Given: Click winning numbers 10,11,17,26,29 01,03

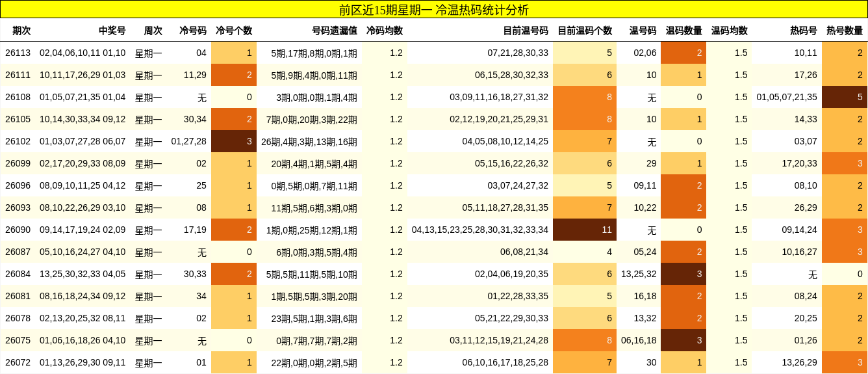Looking at the screenshot, I should (x=83, y=75).
